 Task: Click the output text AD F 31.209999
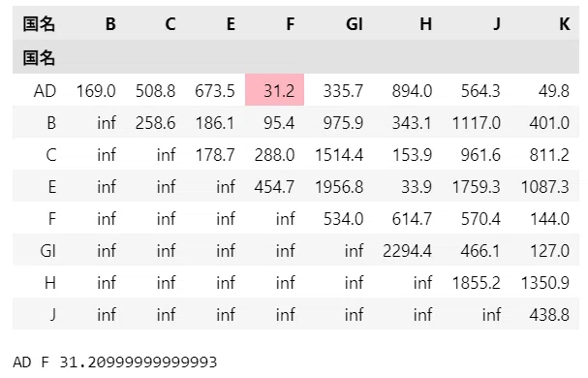click(115, 362)
